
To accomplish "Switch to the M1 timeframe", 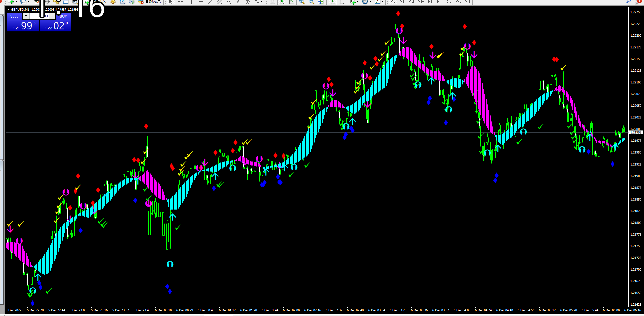I will click(393, 2).
